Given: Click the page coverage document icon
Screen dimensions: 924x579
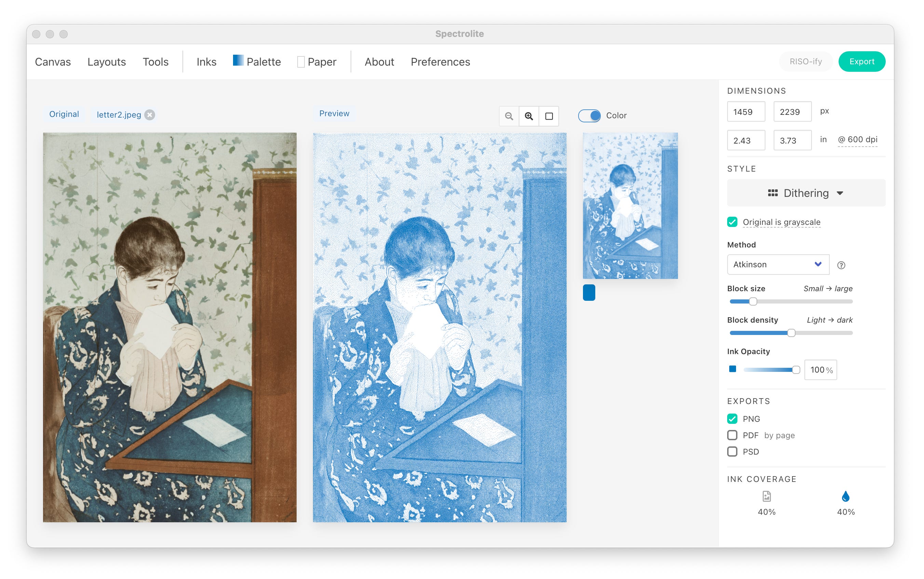Looking at the screenshot, I should click(766, 497).
